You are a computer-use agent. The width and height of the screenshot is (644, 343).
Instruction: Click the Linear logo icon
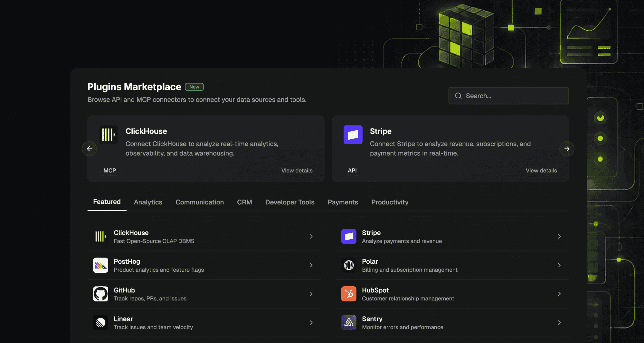point(100,322)
